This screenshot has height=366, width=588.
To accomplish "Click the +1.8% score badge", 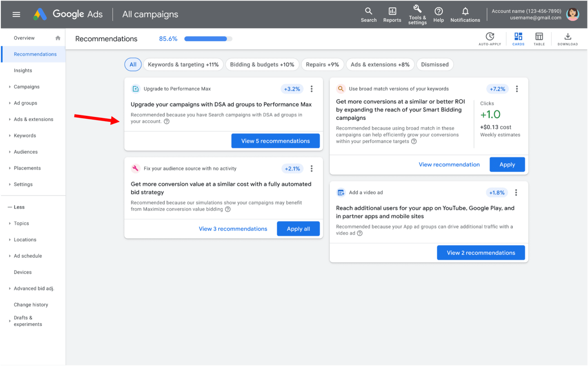I will (x=497, y=193).
